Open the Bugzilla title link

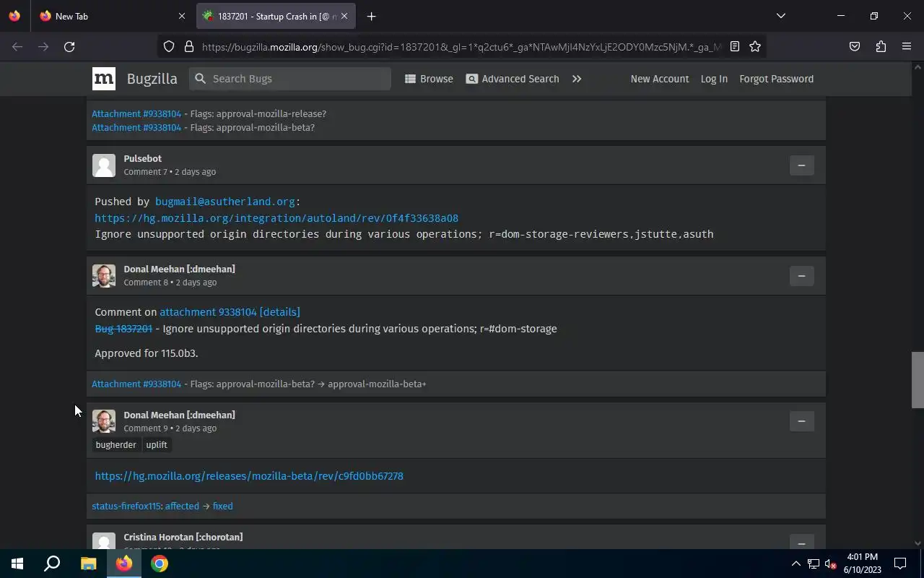click(x=152, y=79)
